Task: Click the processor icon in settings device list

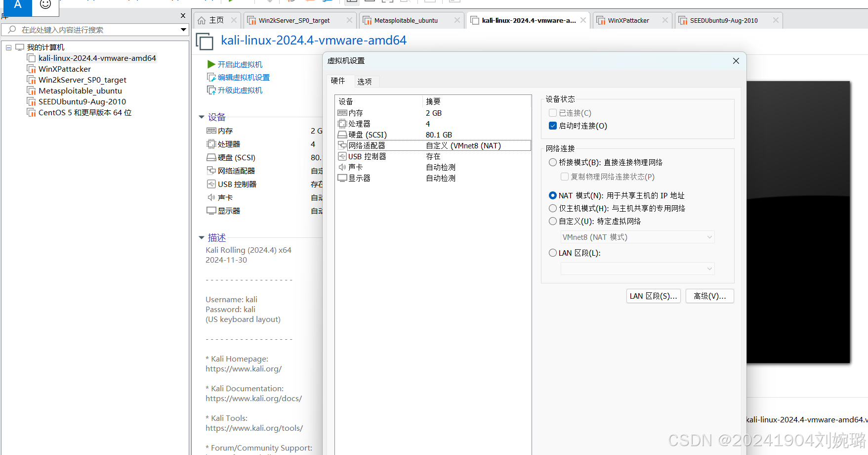Action: tap(342, 124)
